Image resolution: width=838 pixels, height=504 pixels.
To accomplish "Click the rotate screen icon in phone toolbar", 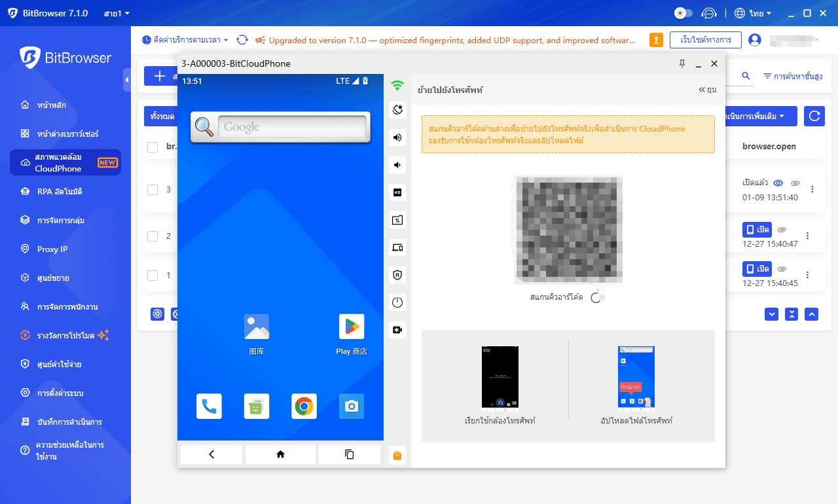I will click(x=397, y=109).
